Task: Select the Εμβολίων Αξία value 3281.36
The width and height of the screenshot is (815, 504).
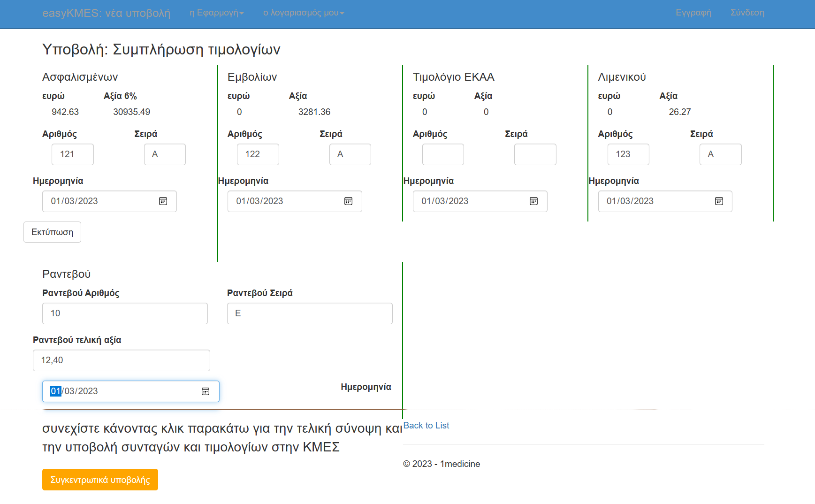Action: point(314,112)
